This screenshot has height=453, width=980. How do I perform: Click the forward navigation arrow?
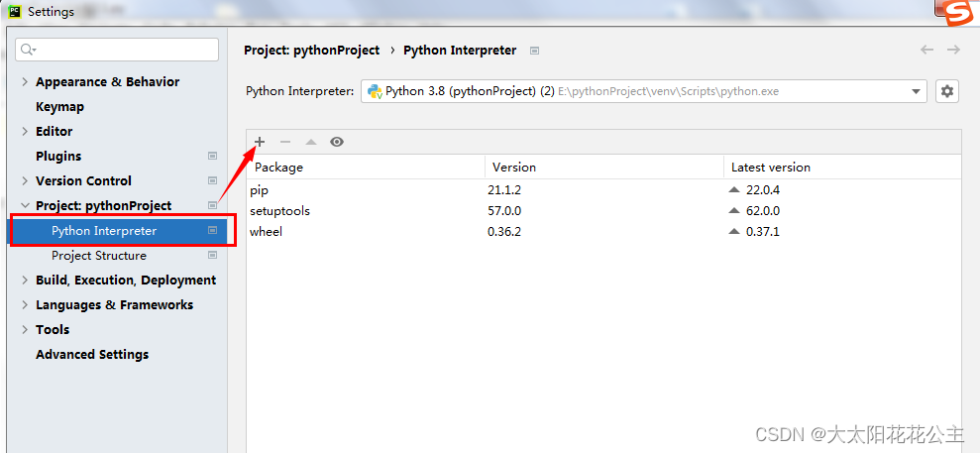(953, 50)
